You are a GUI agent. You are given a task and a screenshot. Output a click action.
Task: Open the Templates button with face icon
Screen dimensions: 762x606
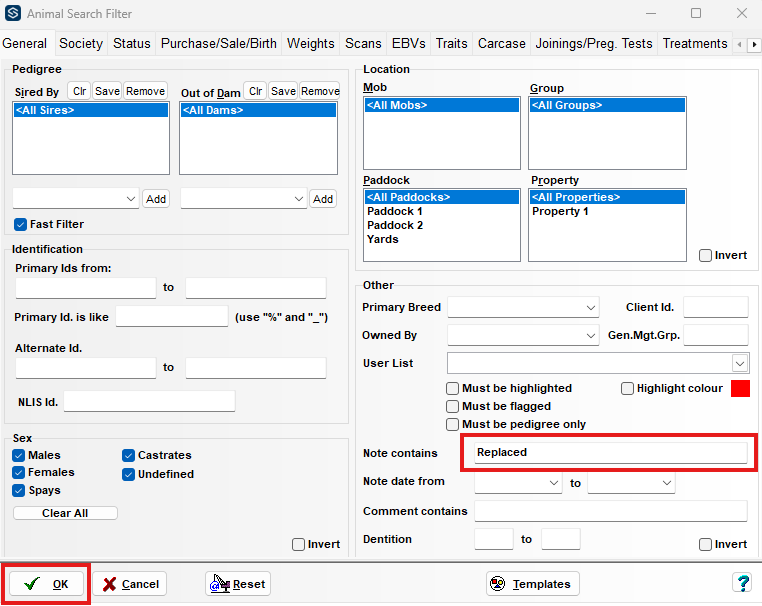pos(532,584)
